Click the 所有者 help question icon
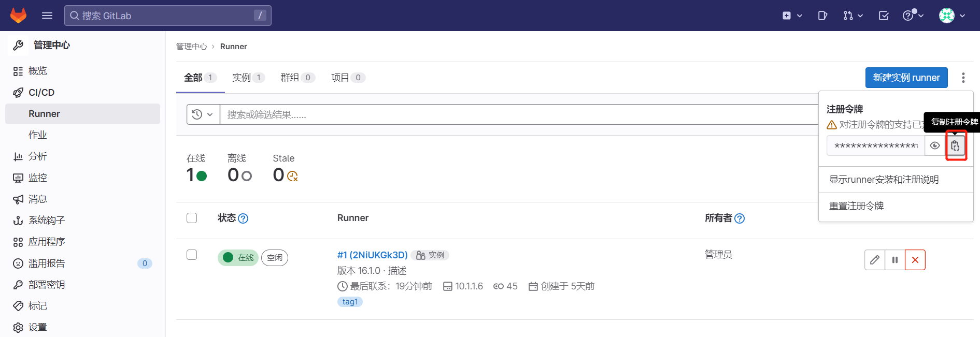Image resolution: width=980 pixels, height=337 pixels. 740,218
